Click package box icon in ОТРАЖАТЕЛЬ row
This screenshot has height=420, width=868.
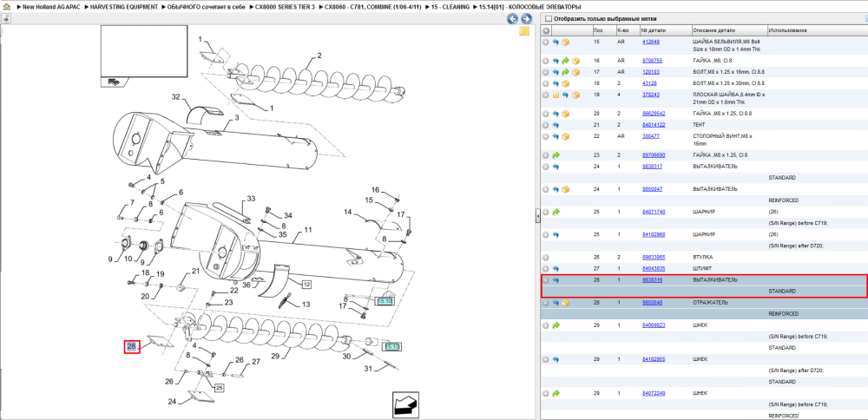pos(566,303)
